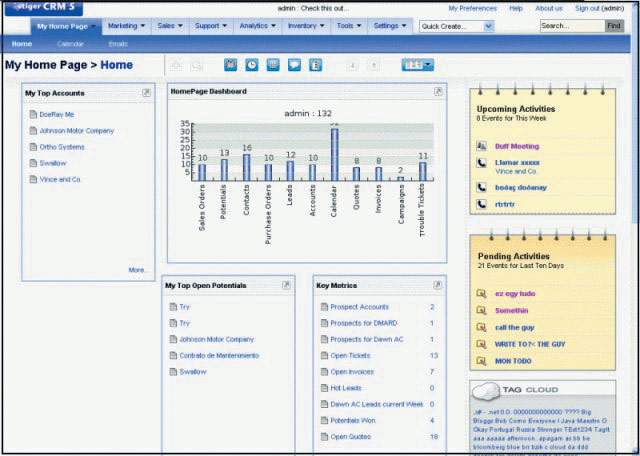This screenshot has height=456, width=640.
Task: Click the My Top Open Potentials corner icon
Action: click(x=286, y=285)
